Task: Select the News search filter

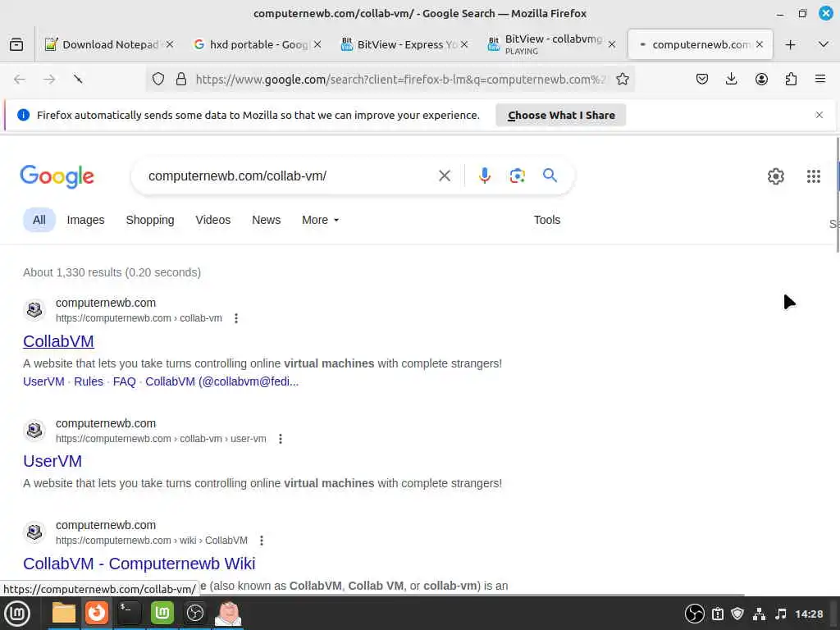Action: pyautogui.click(x=267, y=220)
